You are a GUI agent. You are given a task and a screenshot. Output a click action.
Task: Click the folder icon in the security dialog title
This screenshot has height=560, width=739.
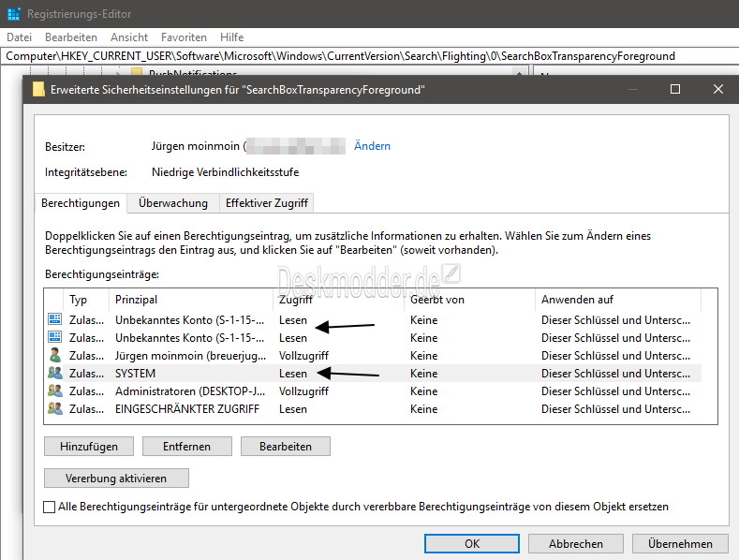(x=38, y=89)
